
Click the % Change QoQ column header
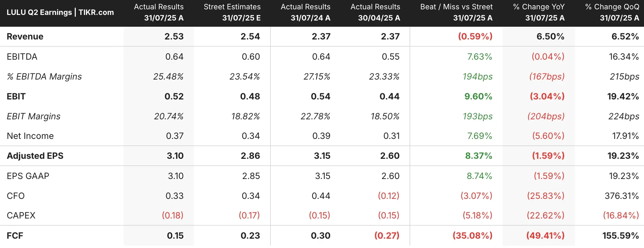[x=612, y=12]
